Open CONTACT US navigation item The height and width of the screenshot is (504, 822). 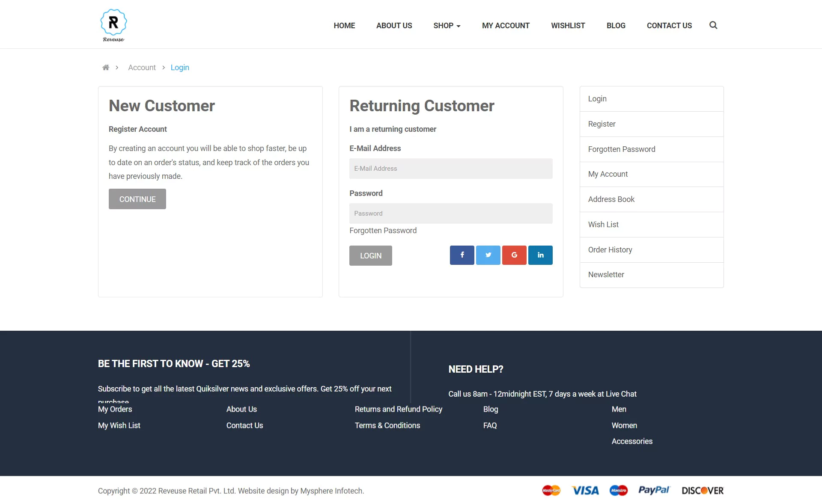tap(669, 26)
